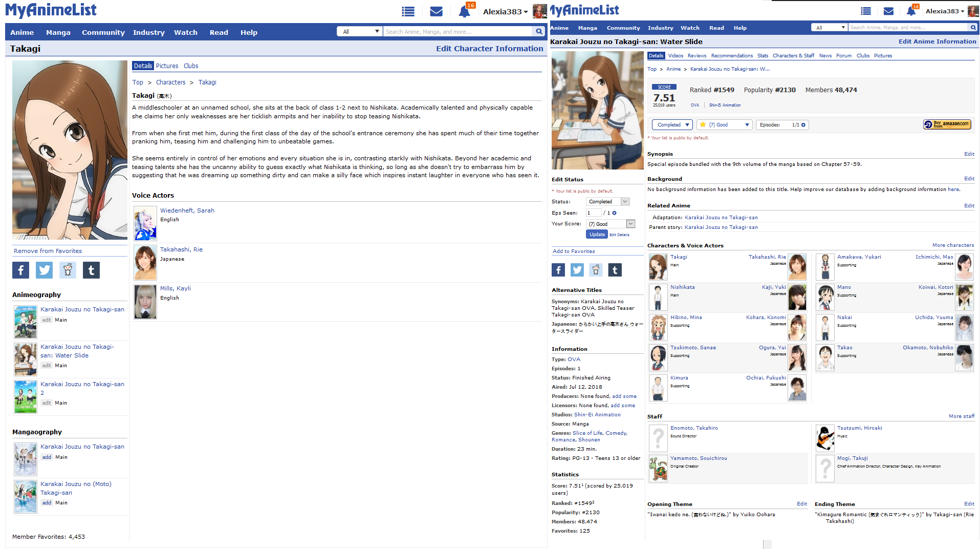This screenshot has width=980, height=549.
Task: Click edit button under Karakai Jouzu no Takagi-san 2
Action: pos(47,403)
